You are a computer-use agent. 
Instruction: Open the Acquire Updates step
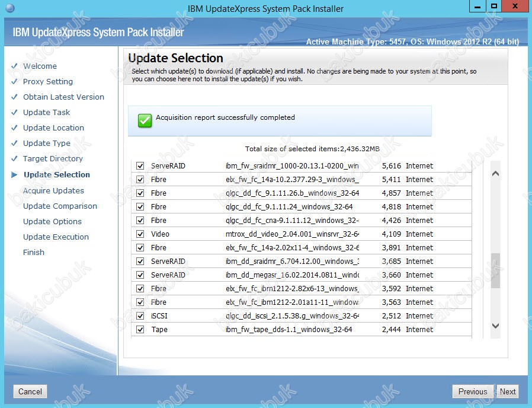pos(53,190)
